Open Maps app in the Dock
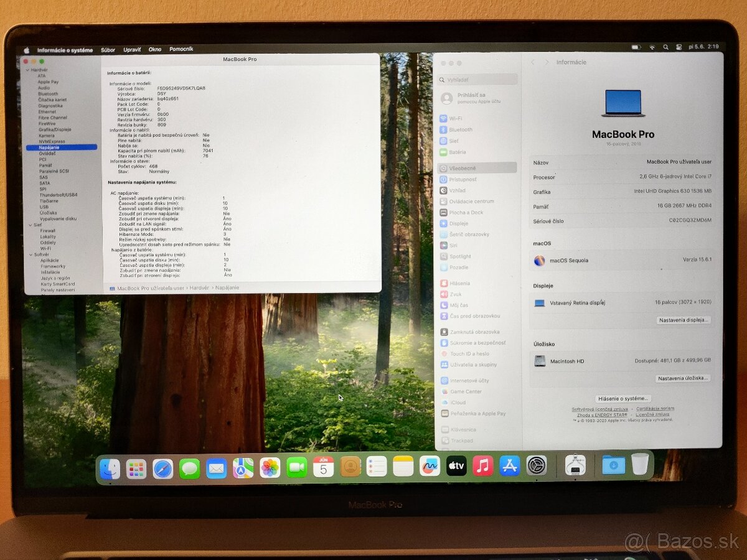The width and height of the screenshot is (747, 560). click(x=243, y=468)
